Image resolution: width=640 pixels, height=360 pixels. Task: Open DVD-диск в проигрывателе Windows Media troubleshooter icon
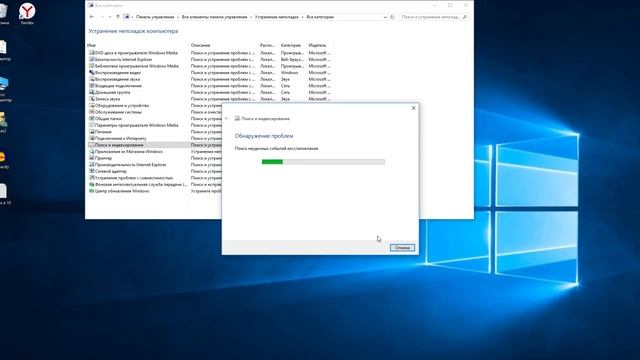click(91, 53)
